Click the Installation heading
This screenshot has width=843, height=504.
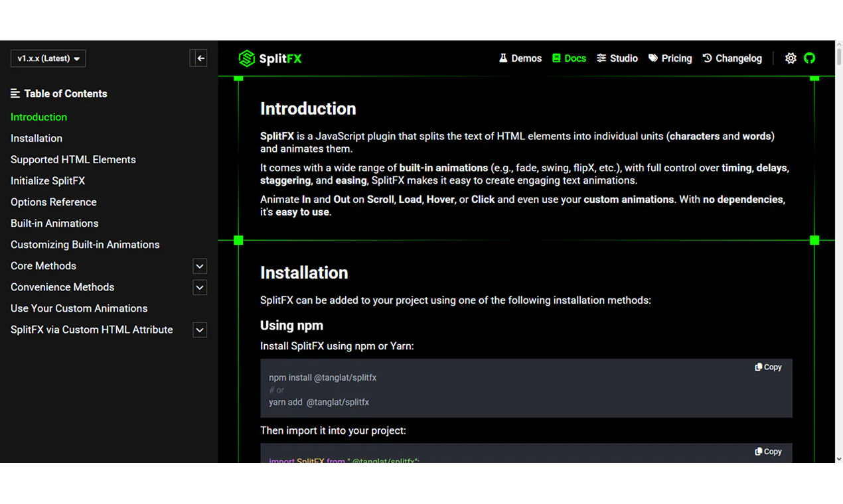coord(304,273)
